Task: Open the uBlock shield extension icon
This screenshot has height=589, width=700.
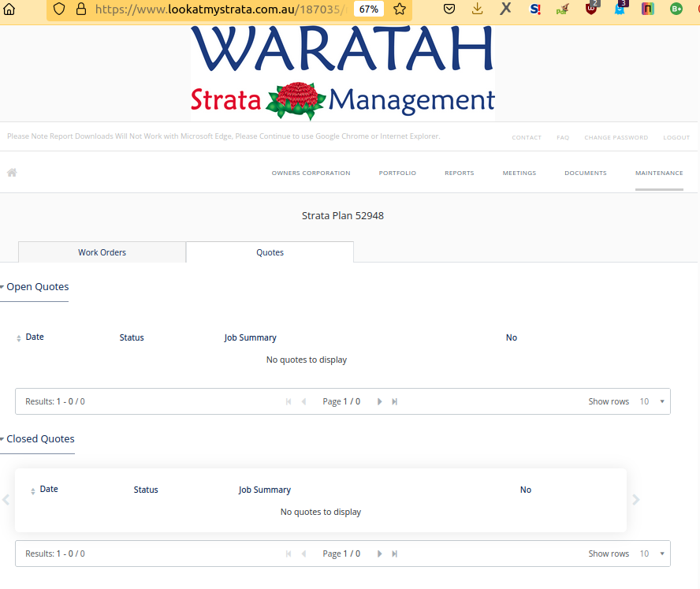Action: click(x=591, y=8)
